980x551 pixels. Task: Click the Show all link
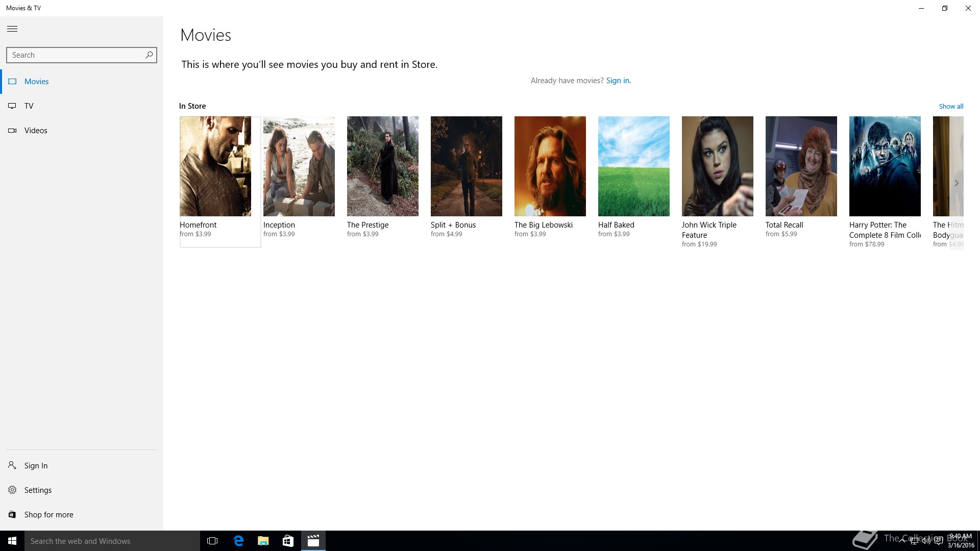click(951, 106)
